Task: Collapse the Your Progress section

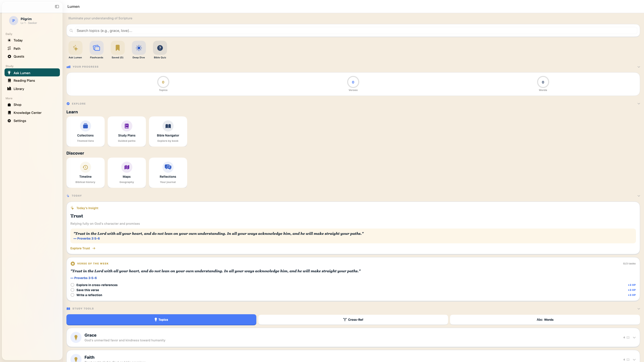Action: tap(638, 67)
